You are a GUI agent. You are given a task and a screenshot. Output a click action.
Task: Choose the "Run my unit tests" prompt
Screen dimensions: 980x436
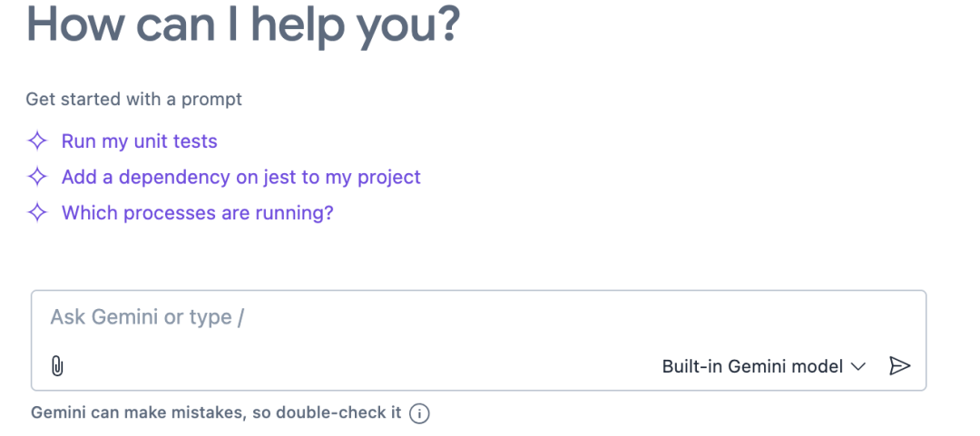pos(139,141)
